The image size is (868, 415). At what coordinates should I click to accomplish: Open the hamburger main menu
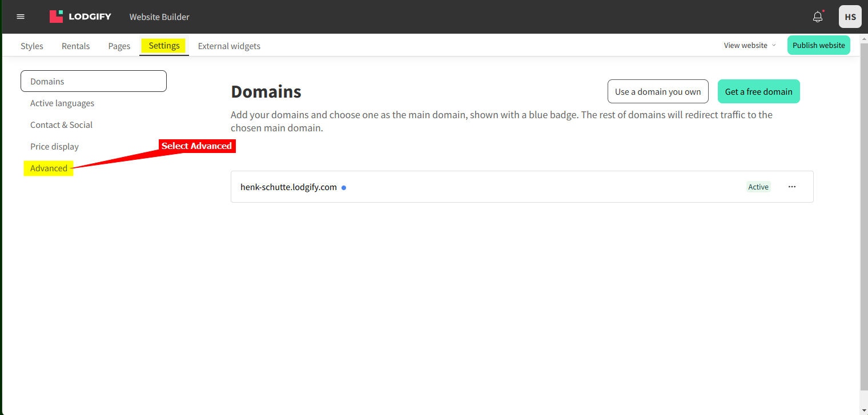[21, 17]
